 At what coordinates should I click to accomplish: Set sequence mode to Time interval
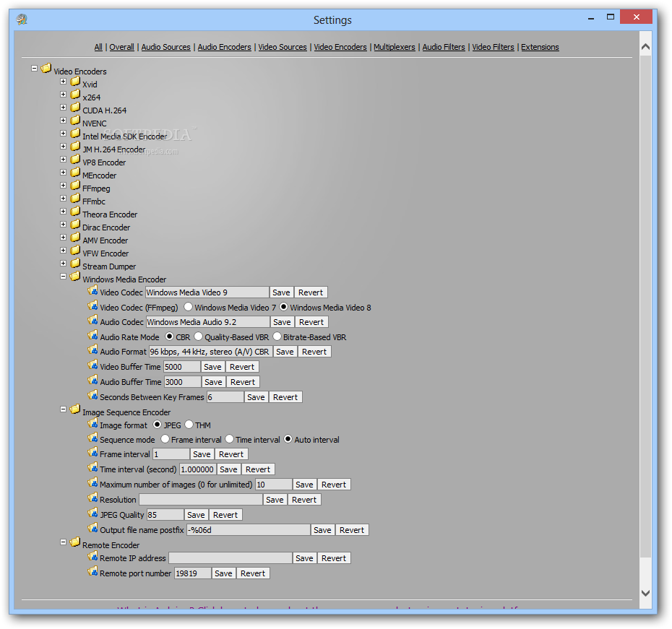click(x=230, y=439)
